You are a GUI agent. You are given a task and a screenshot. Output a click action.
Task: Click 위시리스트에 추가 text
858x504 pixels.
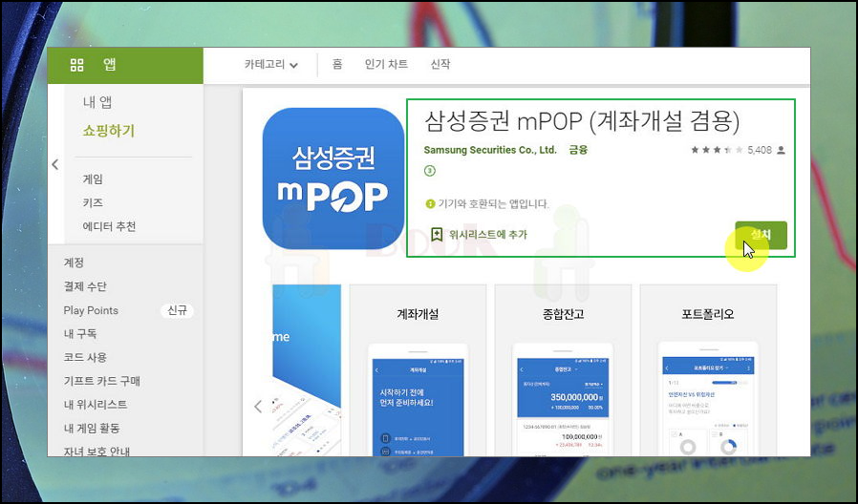coord(488,235)
